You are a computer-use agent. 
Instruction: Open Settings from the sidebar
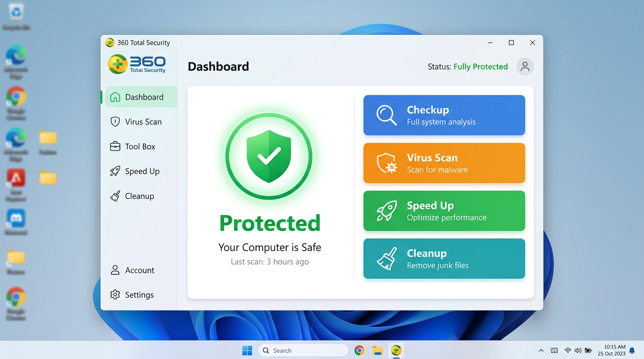[x=132, y=294]
